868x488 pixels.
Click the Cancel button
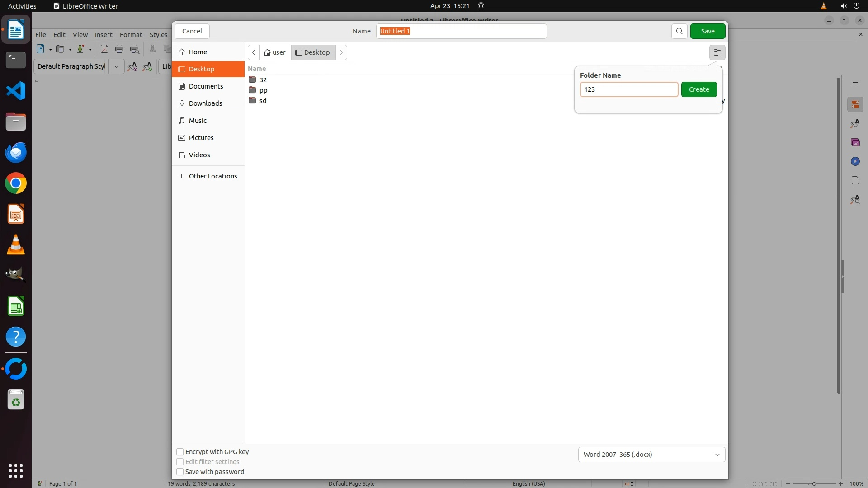[192, 31]
